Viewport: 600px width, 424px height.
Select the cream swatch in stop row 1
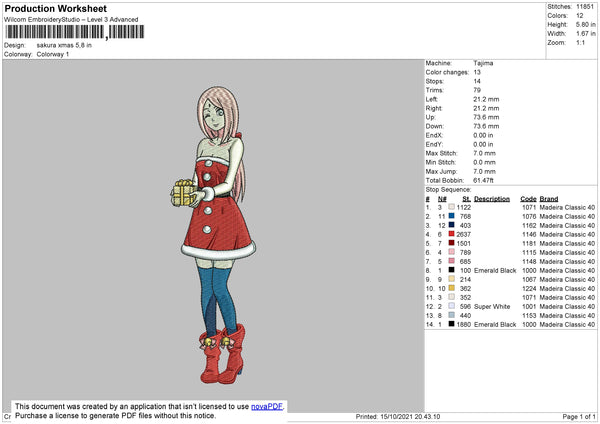(x=452, y=207)
